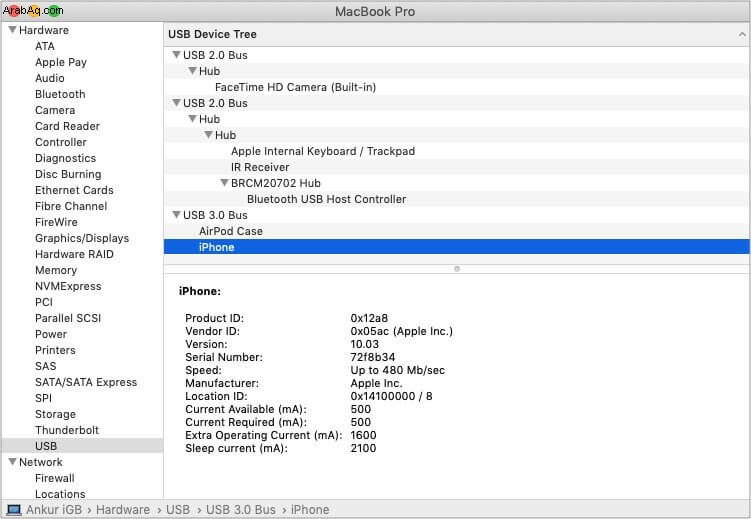Screen dimensions: 751x519
Task: Collapse the Hardware section in sidebar
Action: pos(13,30)
